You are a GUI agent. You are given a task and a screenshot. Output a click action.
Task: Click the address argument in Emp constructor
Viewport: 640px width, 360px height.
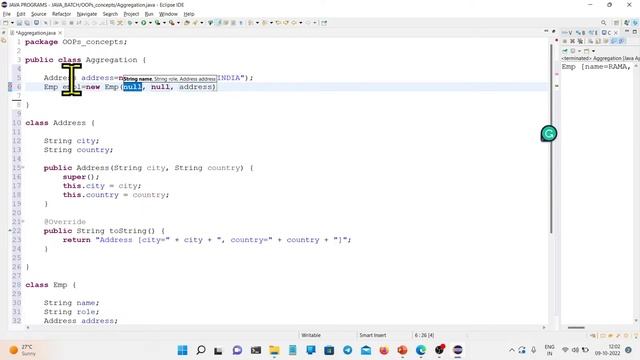[x=196, y=87]
